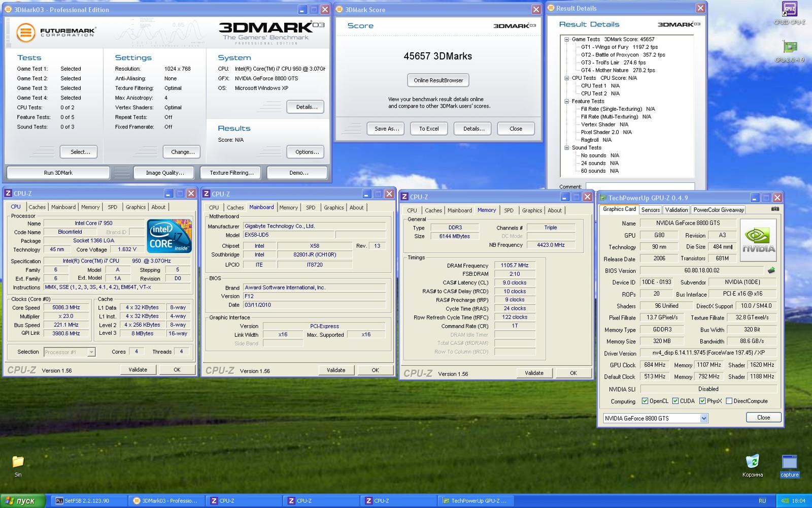
Task: Click the NVIDIA tray icon near the clock
Action: click(785, 500)
